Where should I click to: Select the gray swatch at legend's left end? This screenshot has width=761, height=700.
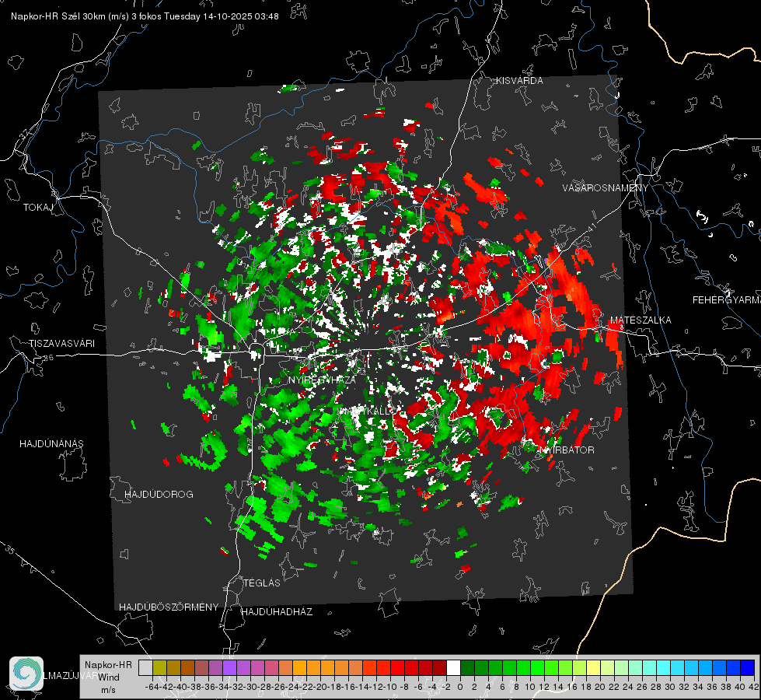click(145, 667)
